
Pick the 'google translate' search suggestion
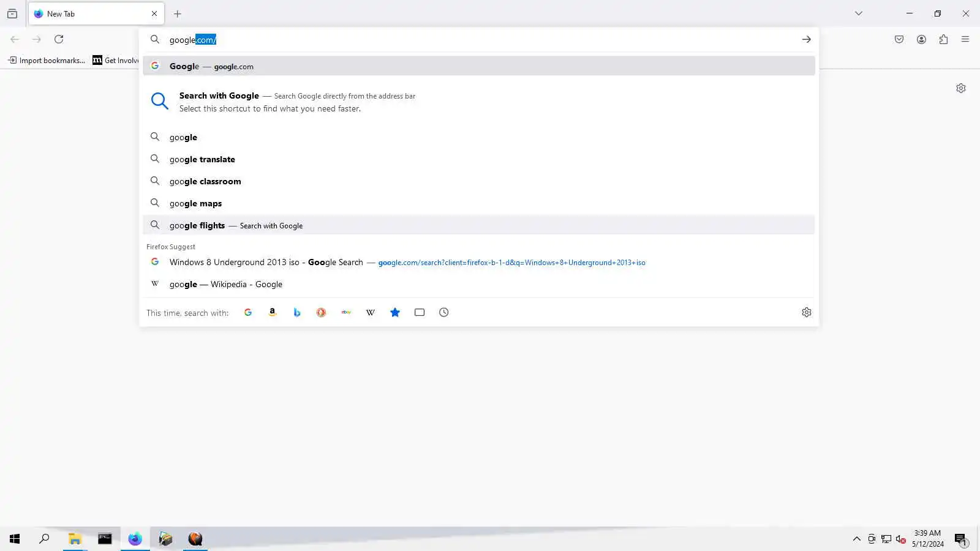tap(479, 159)
